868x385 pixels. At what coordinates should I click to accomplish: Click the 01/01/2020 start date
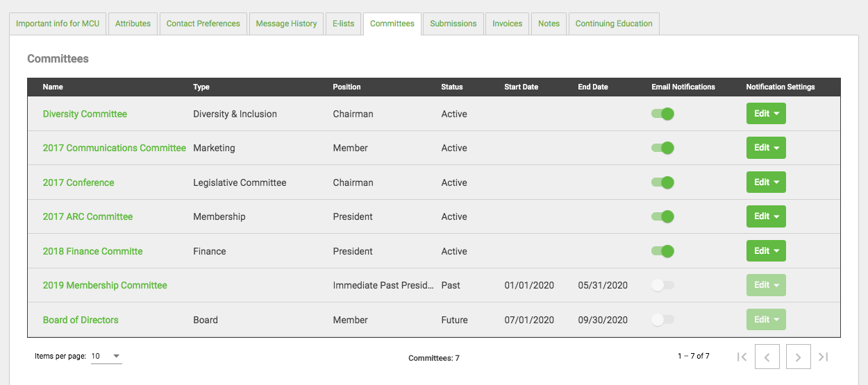(529, 285)
